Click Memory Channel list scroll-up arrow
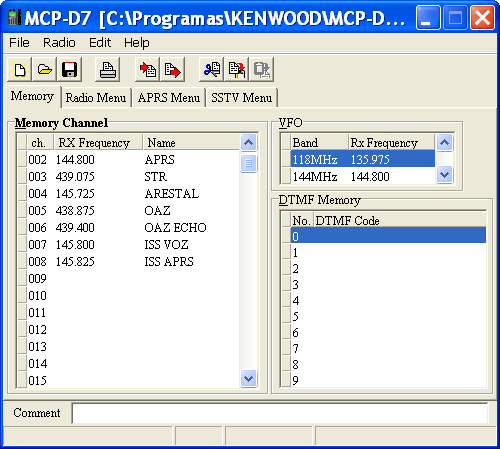The height and width of the screenshot is (449, 500). pos(249,143)
